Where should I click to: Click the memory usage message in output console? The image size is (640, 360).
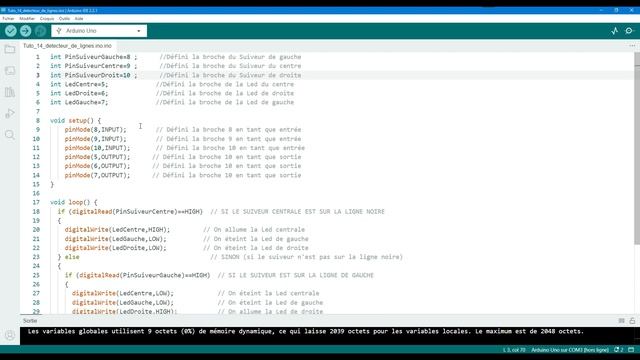click(x=306, y=331)
